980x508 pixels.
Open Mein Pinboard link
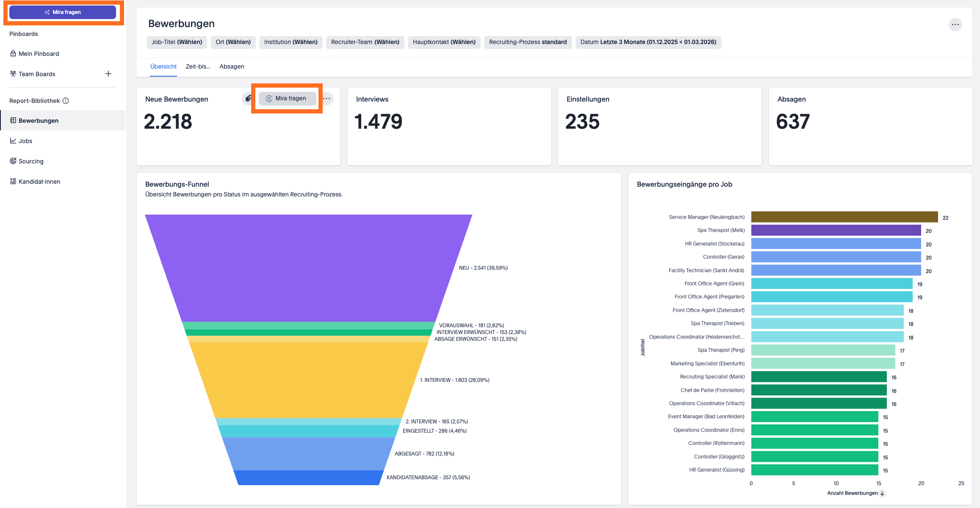[x=39, y=54]
